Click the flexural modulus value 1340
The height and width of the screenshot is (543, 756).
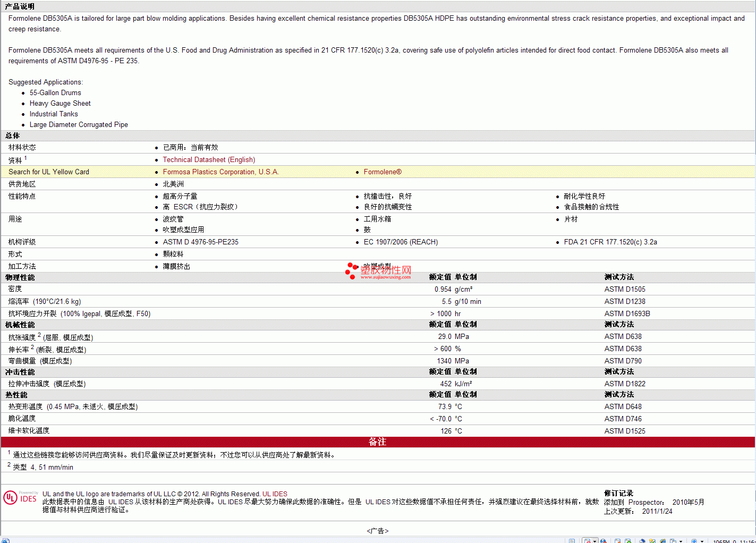(x=444, y=361)
